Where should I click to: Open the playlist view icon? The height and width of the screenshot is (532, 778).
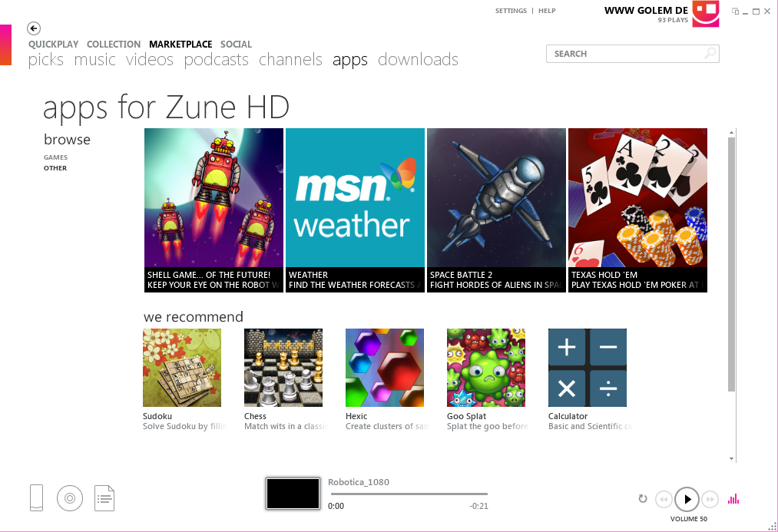click(104, 497)
